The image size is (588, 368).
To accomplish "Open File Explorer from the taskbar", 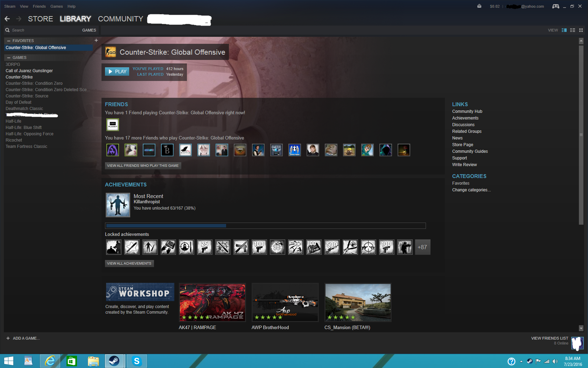I will coord(93,361).
